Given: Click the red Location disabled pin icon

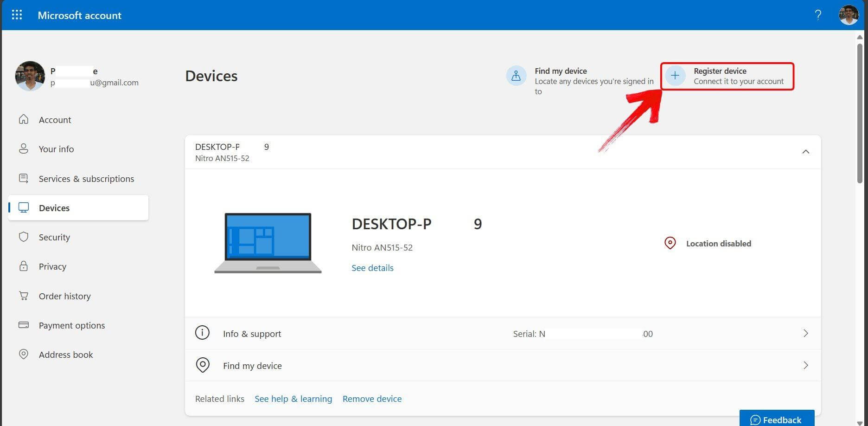Looking at the screenshot, I should (670, 243).
